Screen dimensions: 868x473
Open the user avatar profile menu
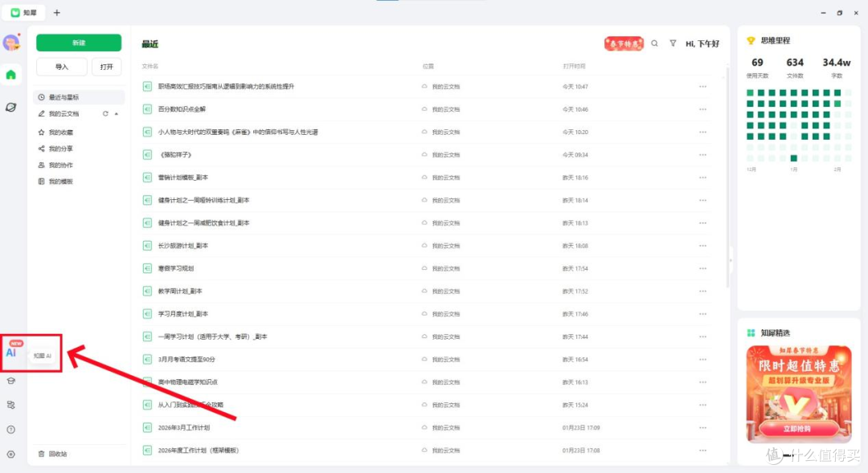(11, 43)
